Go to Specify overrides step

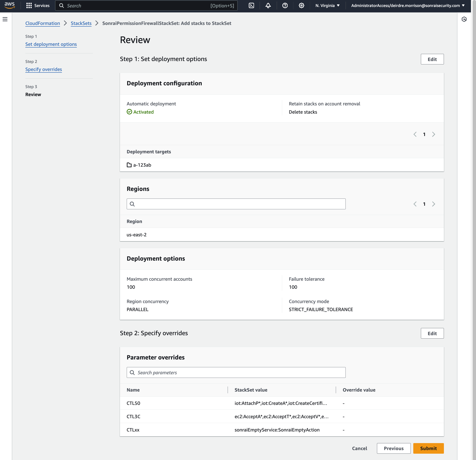[x=44, y=69]
